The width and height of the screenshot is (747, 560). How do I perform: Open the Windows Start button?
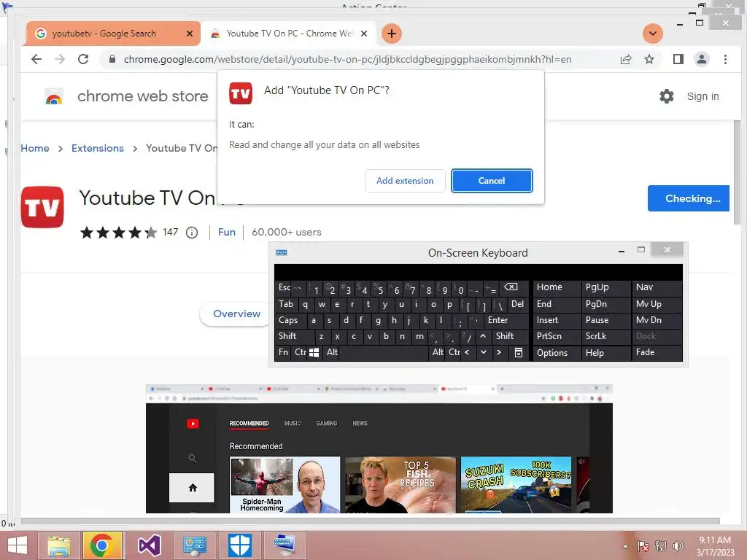click(x=18, y=545)
